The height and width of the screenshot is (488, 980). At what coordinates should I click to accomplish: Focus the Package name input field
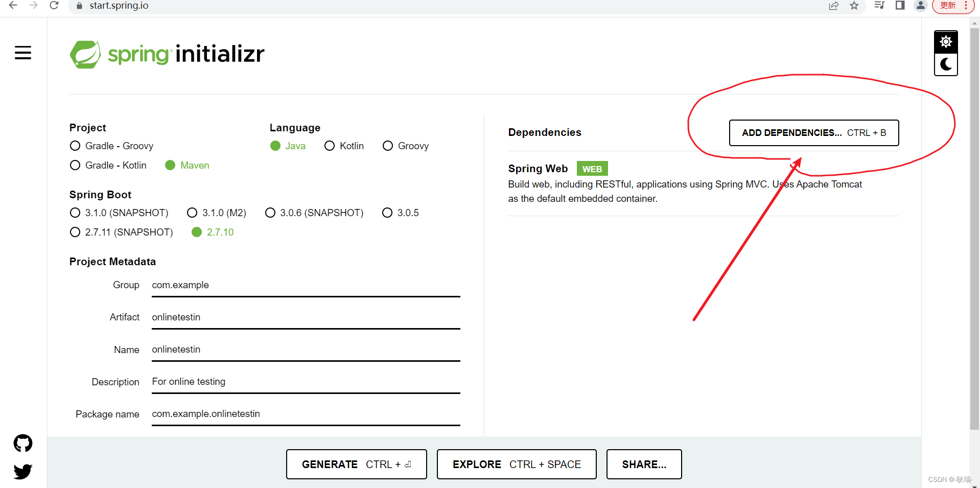[306, 414]
